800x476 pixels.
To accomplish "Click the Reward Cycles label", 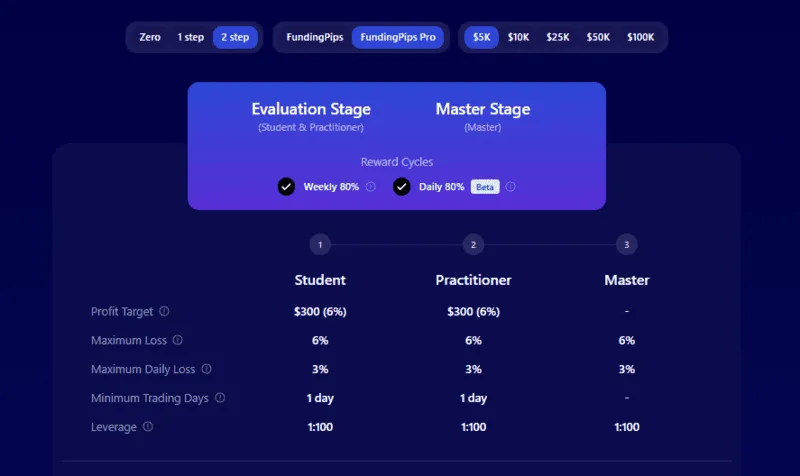I will [397, 162].
